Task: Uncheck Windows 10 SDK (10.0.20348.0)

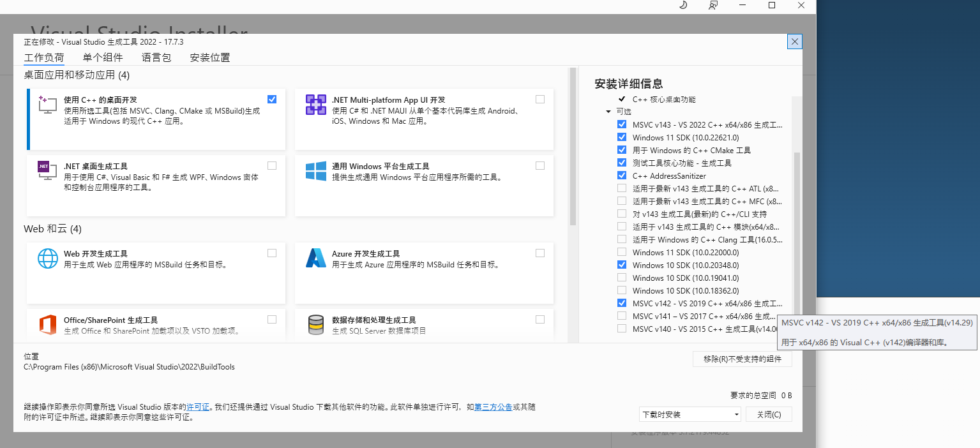Action: (x=622, y=265)
